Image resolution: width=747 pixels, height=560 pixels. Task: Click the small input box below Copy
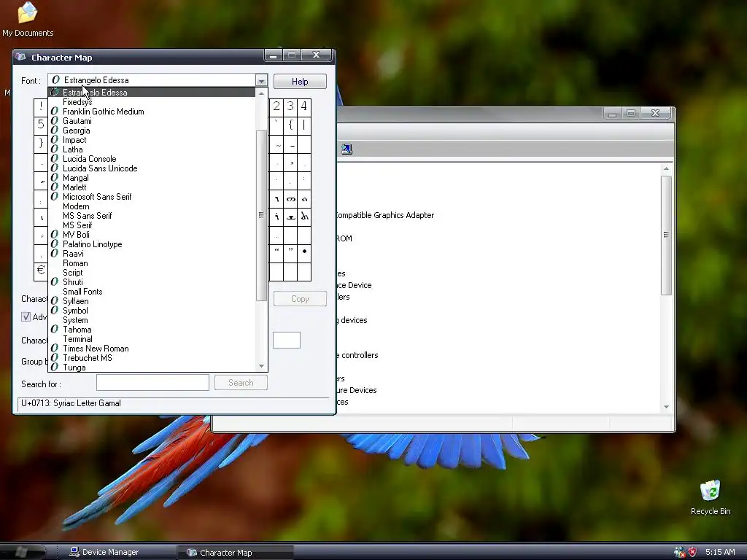pyautogui.click(x=286, y=340)
